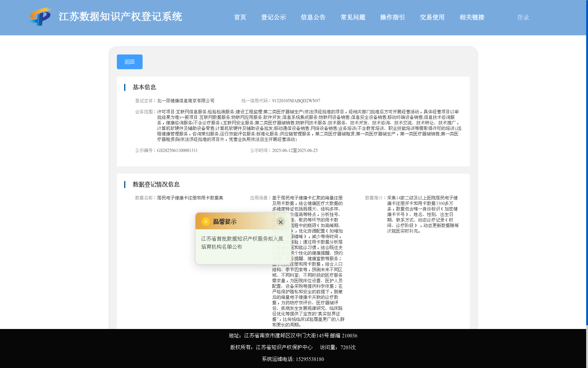The image size is (588, 368).
Task: Click the 应用场景 label
Action: [261, 198]
